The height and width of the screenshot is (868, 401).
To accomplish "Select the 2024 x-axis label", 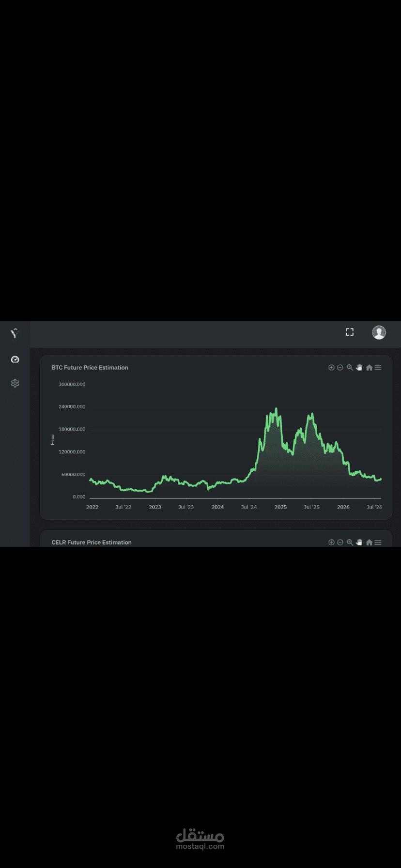I will coord(218,507).
